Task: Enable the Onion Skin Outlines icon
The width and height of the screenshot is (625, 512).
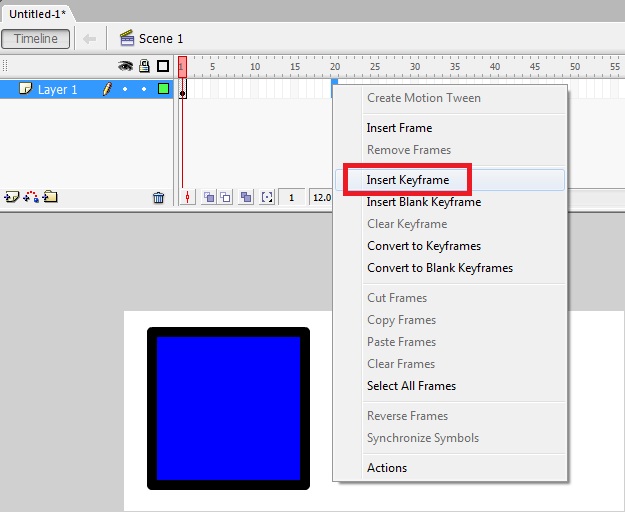Action: [225, 197]
